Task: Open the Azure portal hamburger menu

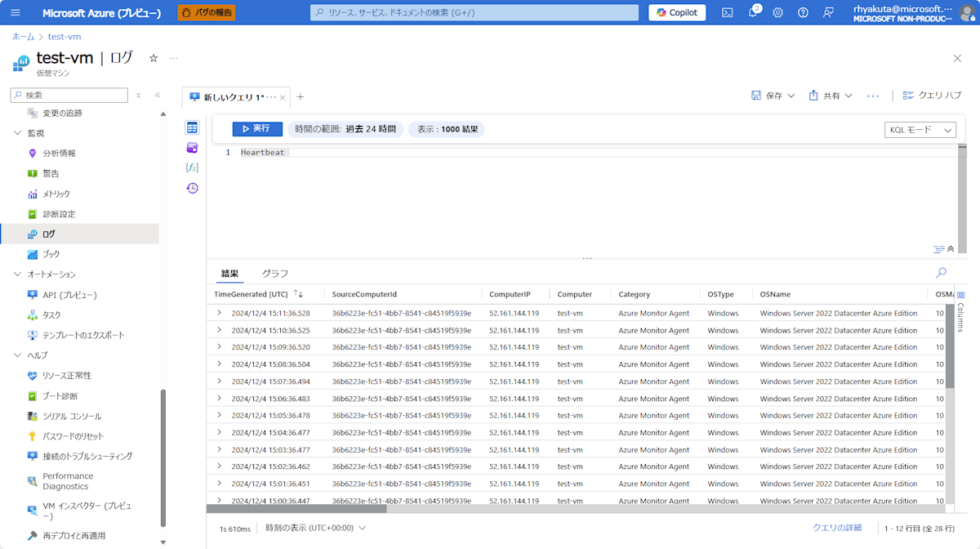Action: pos(16,12)
